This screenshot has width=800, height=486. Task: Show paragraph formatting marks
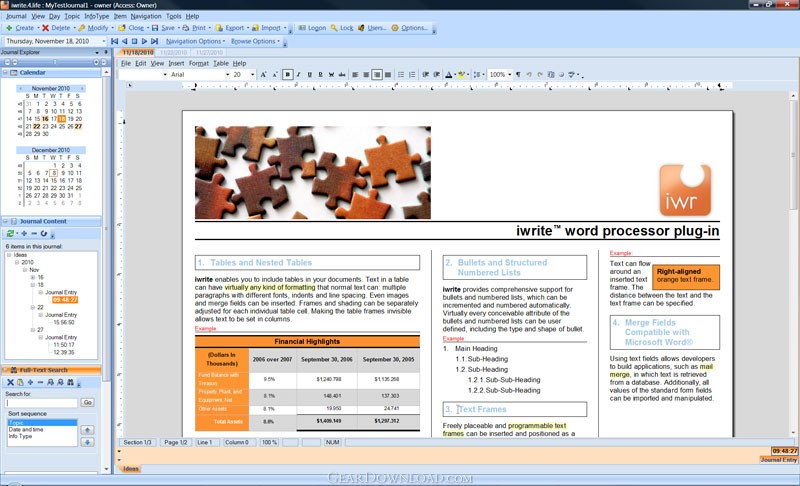518,75
